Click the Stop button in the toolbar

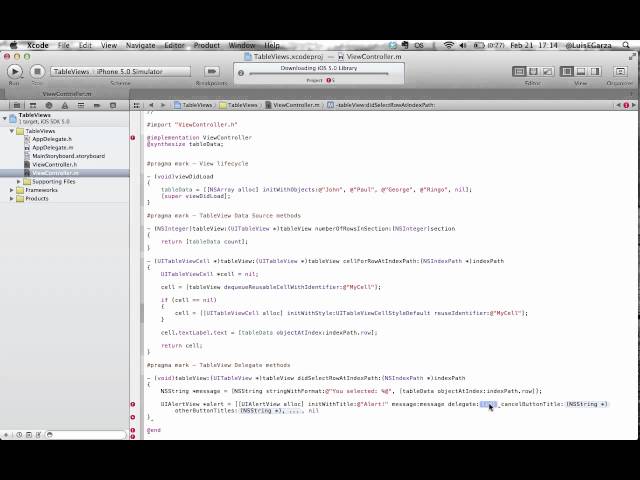tap(37, 72)
